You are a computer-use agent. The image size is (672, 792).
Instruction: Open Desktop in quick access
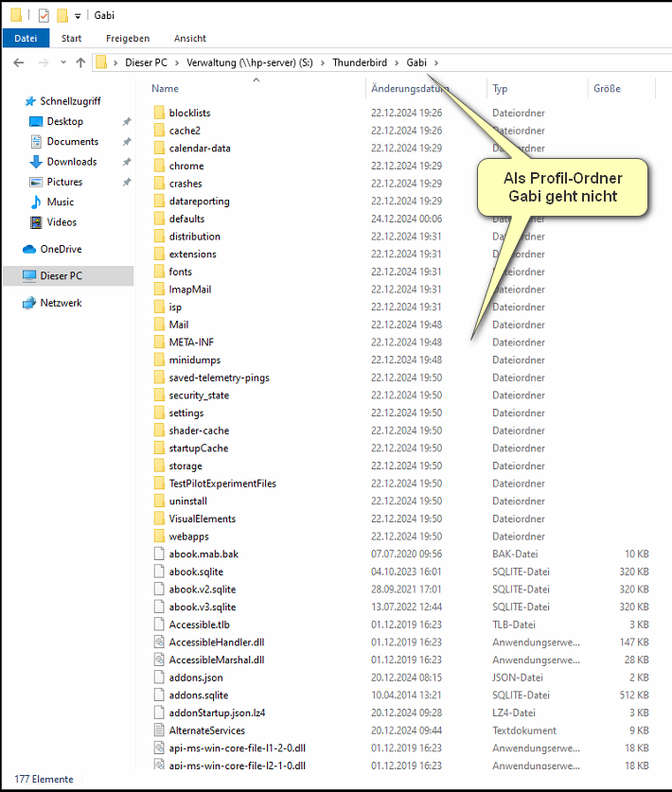(64, 121)
